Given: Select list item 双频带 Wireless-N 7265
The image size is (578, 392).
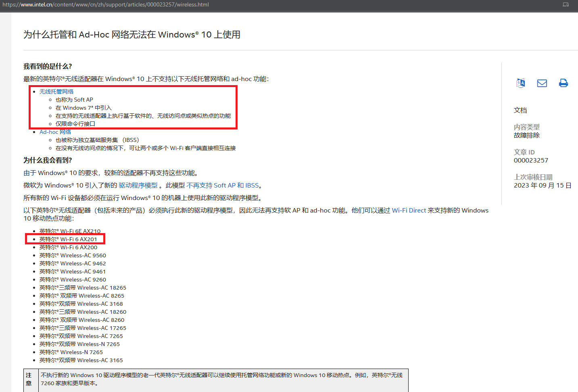Looking at the screenshot, I should pos(79,344).
